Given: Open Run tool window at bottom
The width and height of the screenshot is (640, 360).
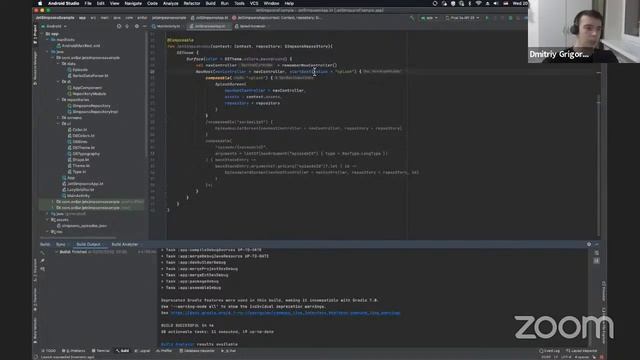Looking at the screenshot, I should pos(229,351).
